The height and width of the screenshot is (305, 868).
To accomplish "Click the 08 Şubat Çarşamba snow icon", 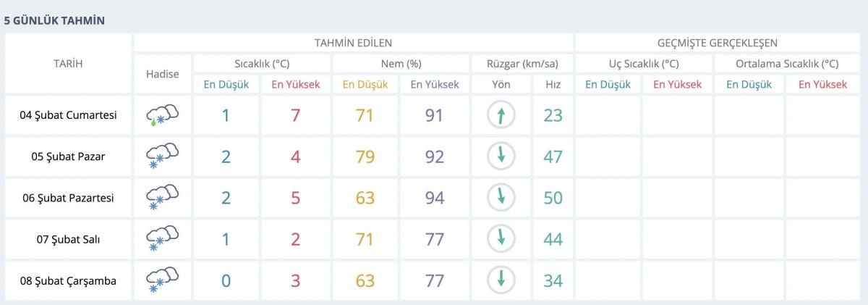I will click(162, 280).
